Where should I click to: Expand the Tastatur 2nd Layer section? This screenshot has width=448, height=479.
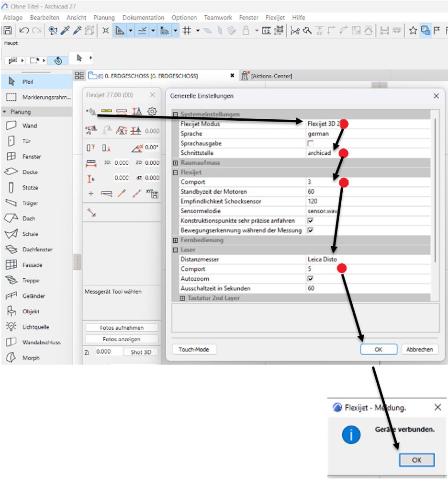(182, 298)
